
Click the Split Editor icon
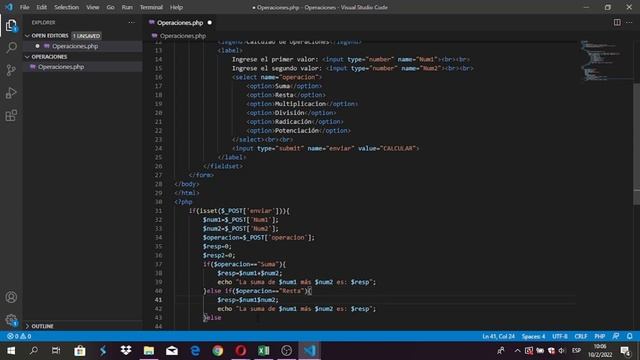point(617,22)
